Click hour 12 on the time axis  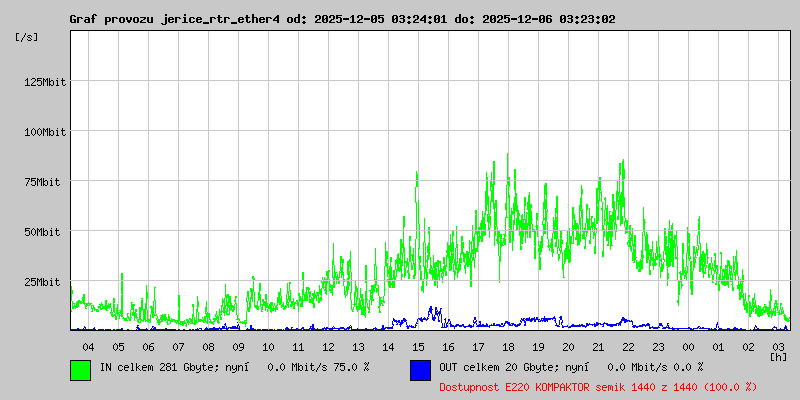click(x=328, y=346)
